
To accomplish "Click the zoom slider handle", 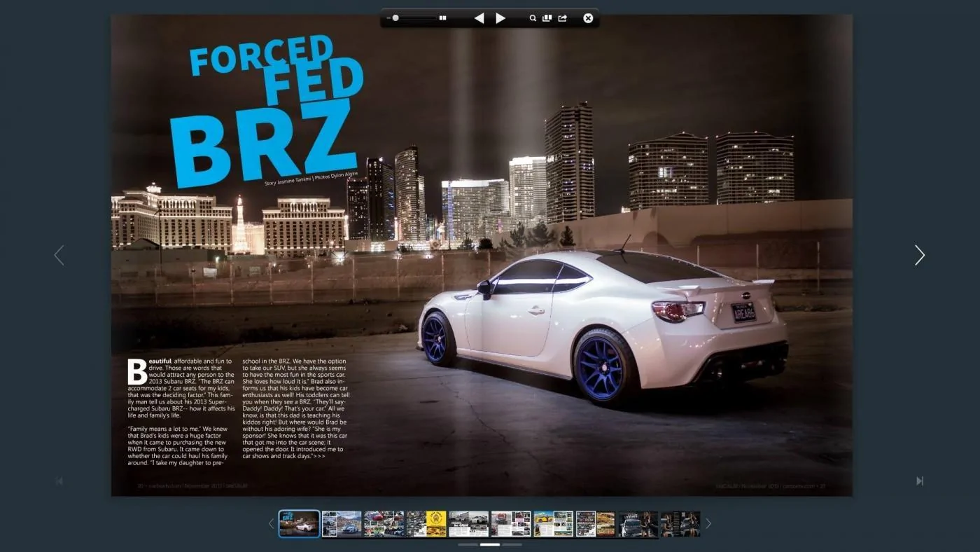I will [x=395, y=18].
